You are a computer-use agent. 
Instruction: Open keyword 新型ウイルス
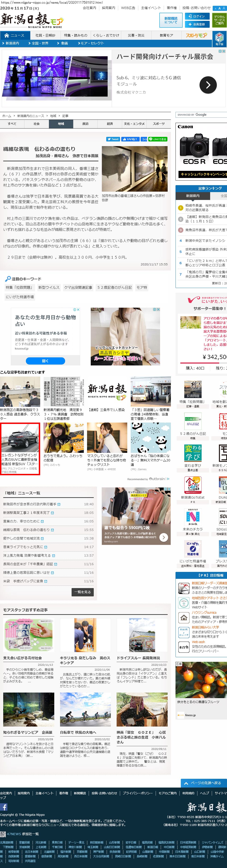[49, 288]
